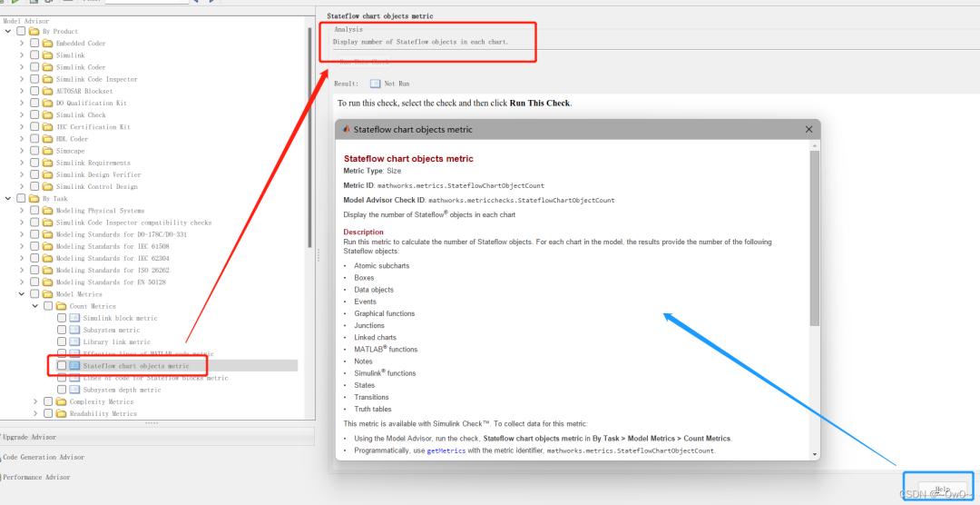The height and width of the screenshot is (505, 980).
Task: Click the Count Metrics folder icon
Action: click(x=61, y=306)
